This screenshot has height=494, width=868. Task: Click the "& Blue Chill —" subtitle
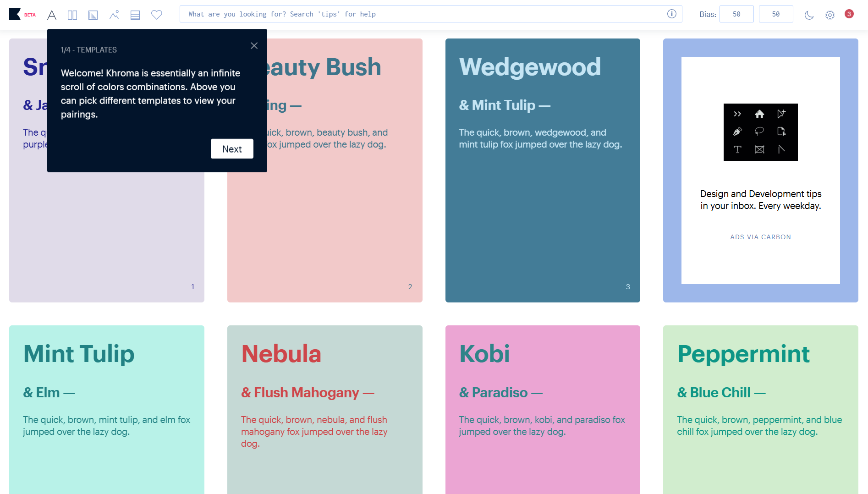click(721, 393)
